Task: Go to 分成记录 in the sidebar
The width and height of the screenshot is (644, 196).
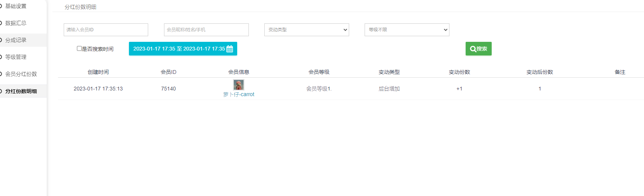Action: 16,40
